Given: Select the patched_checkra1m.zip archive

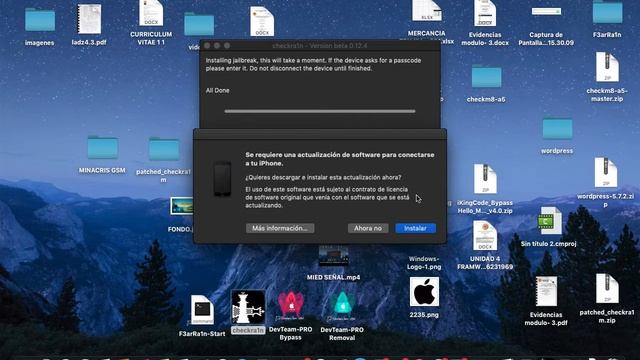Looking at the screenshot, I should point(607,288).
